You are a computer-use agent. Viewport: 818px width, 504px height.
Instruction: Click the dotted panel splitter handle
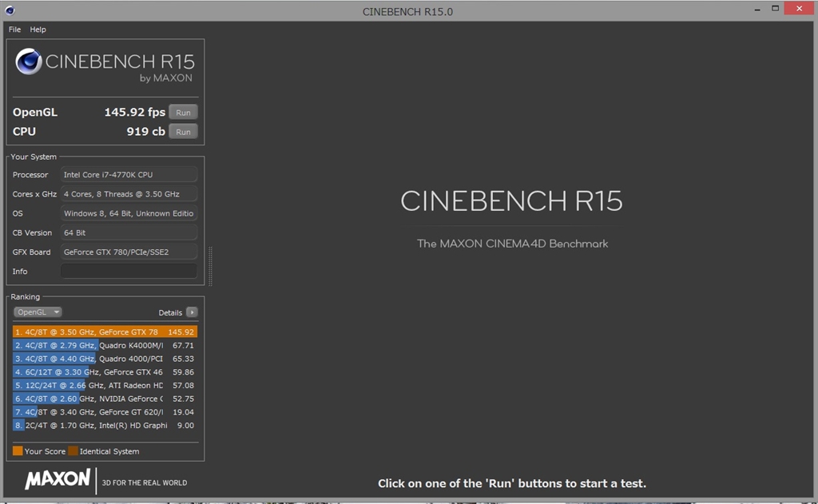[210, 266]
